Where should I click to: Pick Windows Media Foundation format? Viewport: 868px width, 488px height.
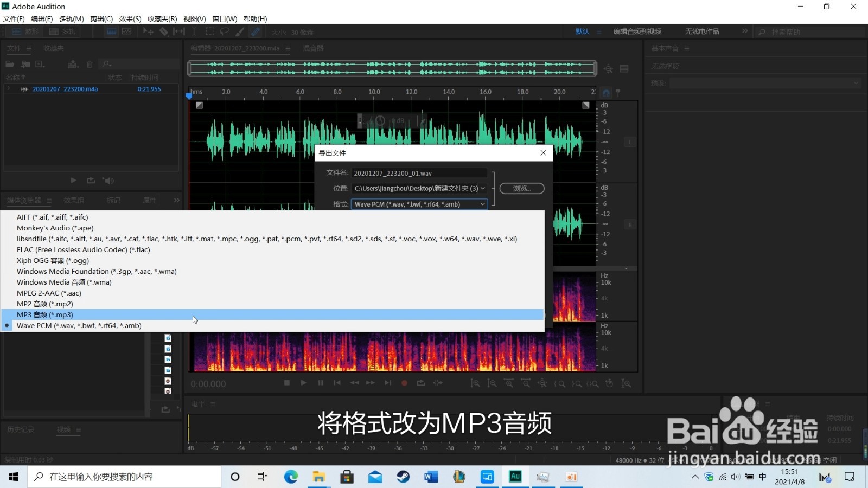point(272,271)
